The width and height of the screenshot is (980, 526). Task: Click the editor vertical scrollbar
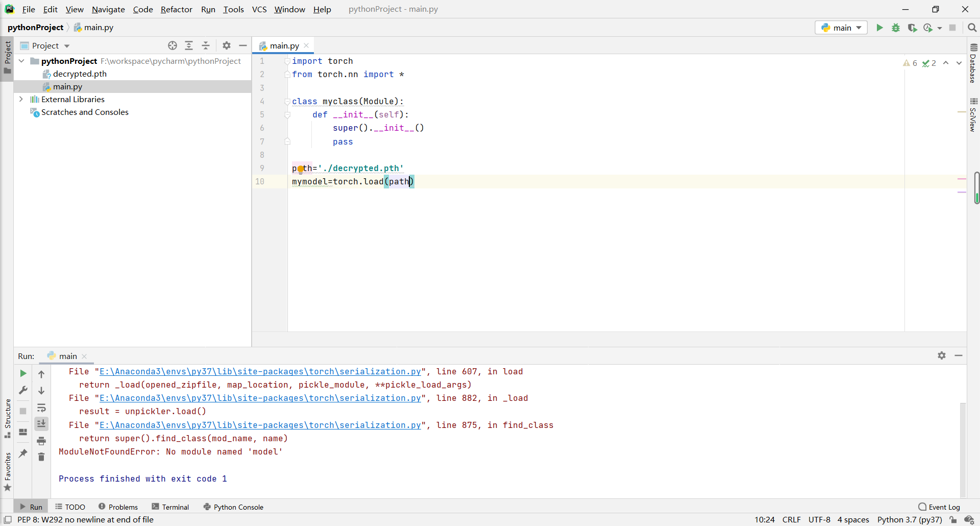coord(976,188)
